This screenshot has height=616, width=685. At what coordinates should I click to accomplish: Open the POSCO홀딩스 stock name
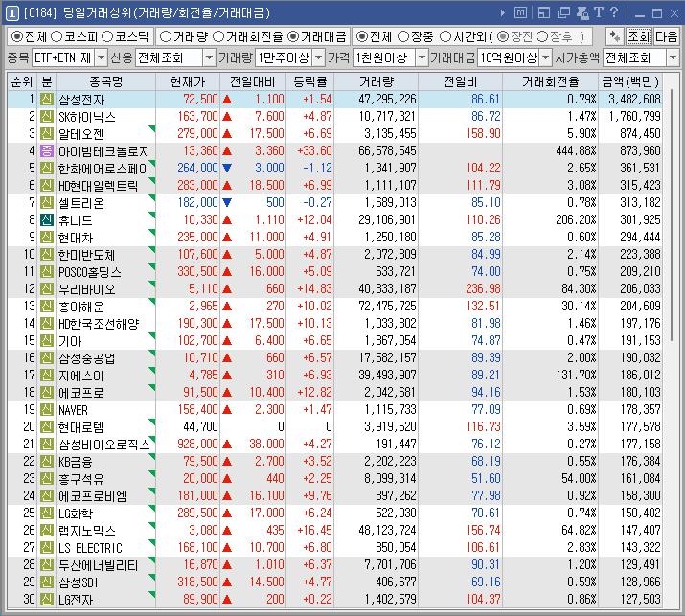(90, 272)
